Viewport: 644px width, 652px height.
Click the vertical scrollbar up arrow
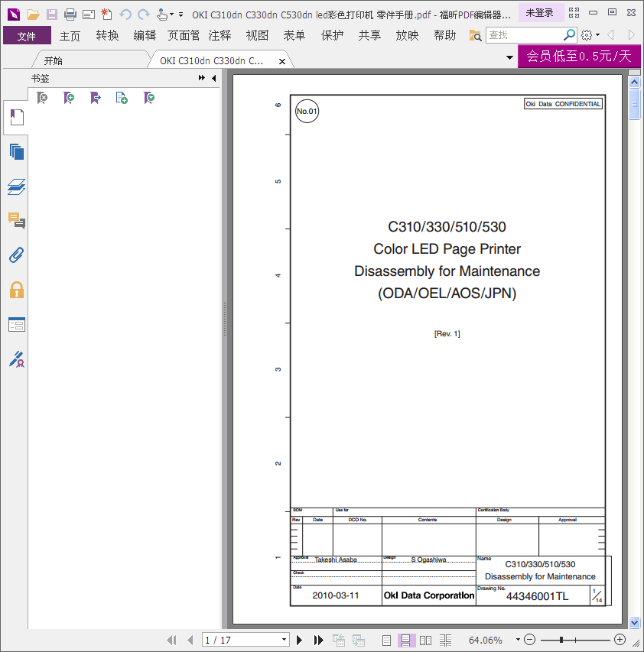tap(634, 82)
